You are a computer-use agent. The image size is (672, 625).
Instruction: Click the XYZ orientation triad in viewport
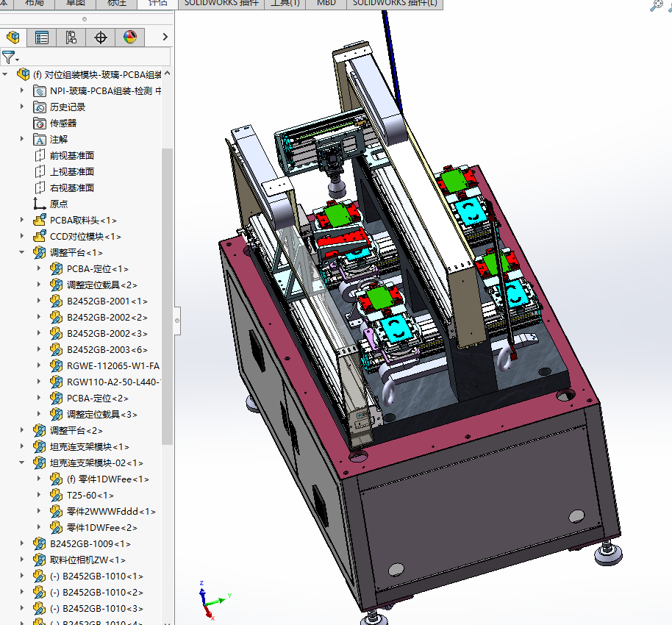click(213, 600)
